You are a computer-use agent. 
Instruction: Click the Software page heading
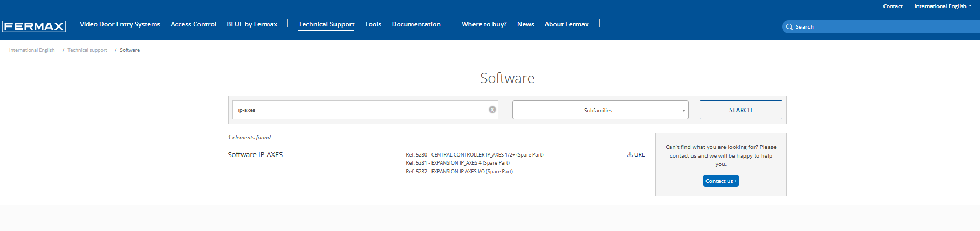click(507, 78)
